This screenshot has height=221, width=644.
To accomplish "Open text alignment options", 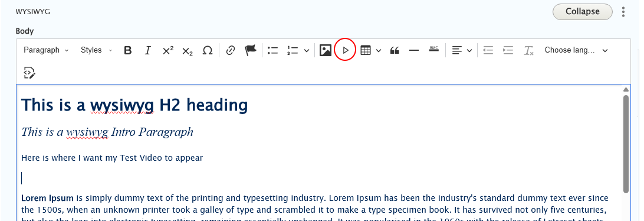I will pyautogui.click(x=456, y=51).
